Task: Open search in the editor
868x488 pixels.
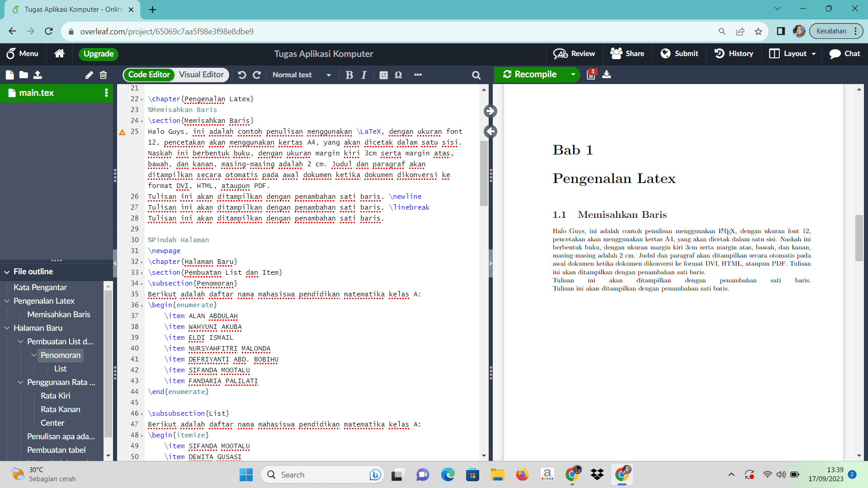Action: [476, 75]
